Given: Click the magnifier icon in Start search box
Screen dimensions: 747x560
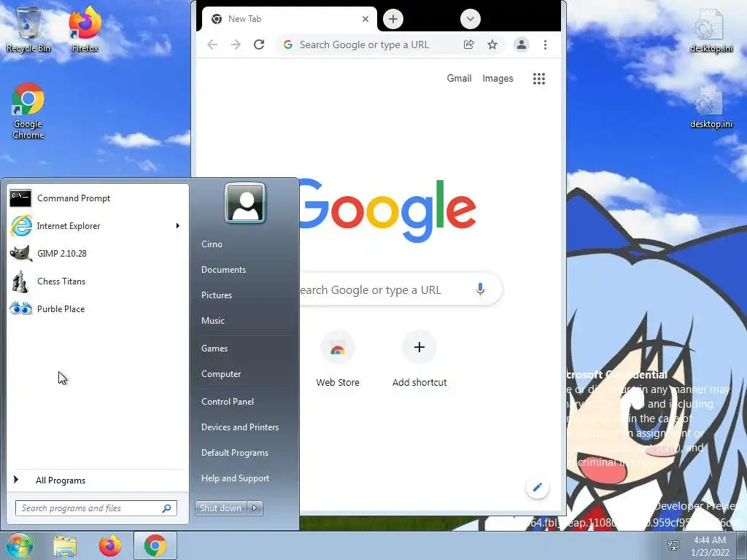Looking at the screenshot, I should pos(167,508).
